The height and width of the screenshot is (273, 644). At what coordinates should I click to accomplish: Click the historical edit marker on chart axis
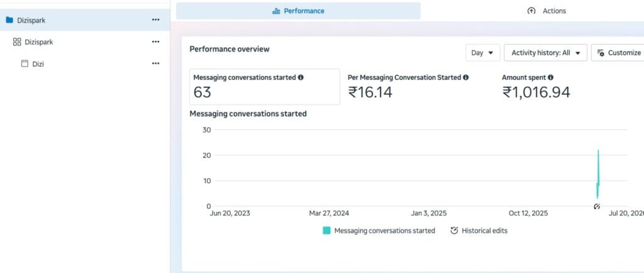597,206
